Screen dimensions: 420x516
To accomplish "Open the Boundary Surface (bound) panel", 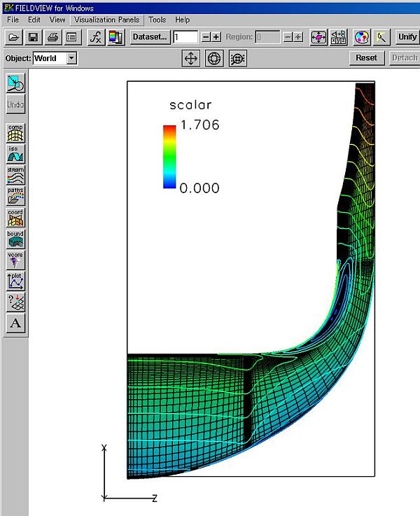I will pos(15,239).
